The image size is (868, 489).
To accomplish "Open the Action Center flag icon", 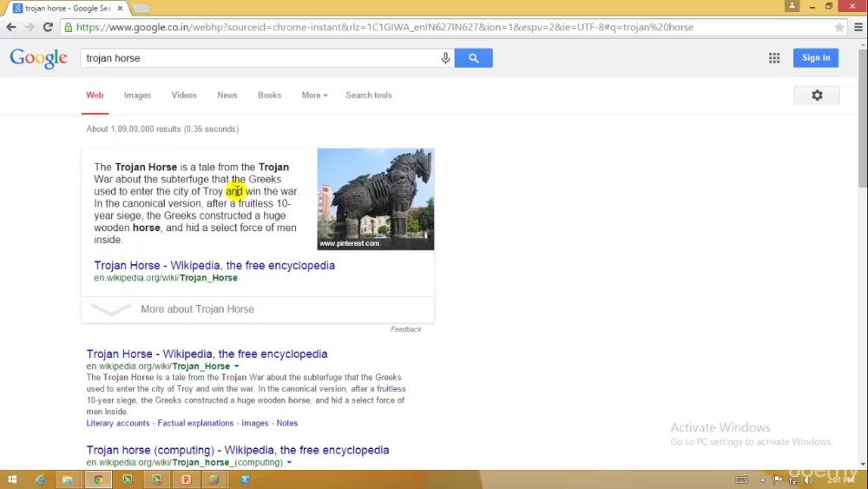I will click(777, 479).
